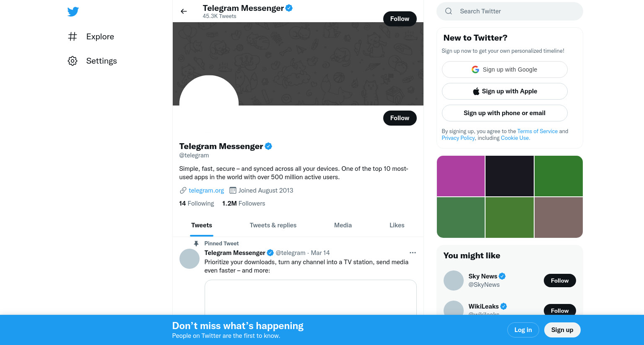Select the magenta tile in the grid
Image resolution: width=644 pixels, height=345 pixels.
(x=461, y=176)
